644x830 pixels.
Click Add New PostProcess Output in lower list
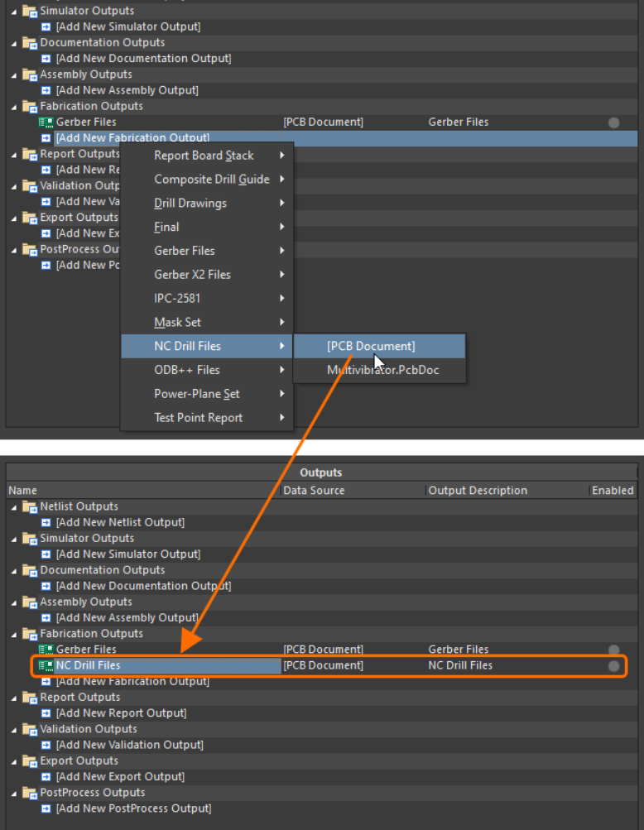[x=132, y=808]
